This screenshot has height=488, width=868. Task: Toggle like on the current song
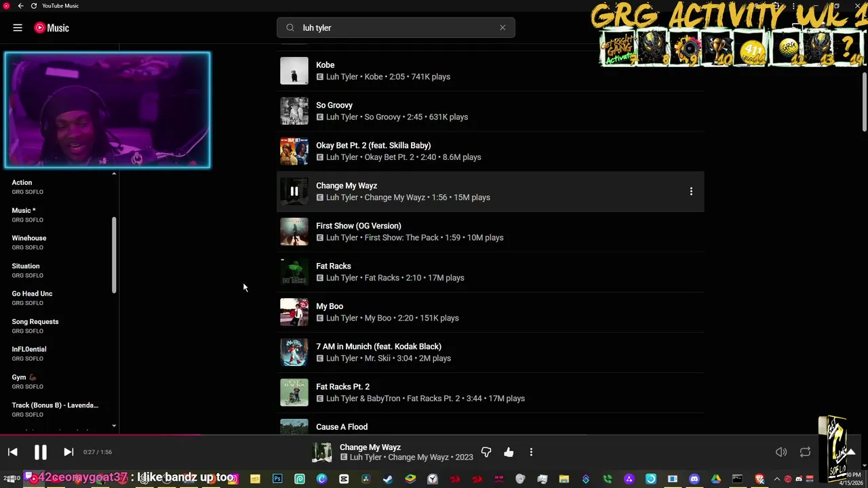(x=509, y=452)
